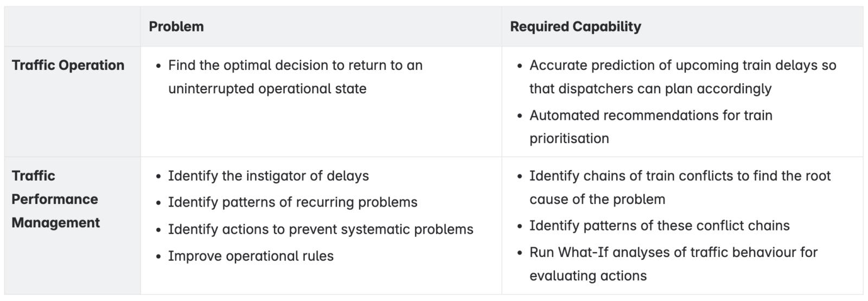
Task: Click the phrase "evaluating actions"
Action: click(x=588, y=276)
